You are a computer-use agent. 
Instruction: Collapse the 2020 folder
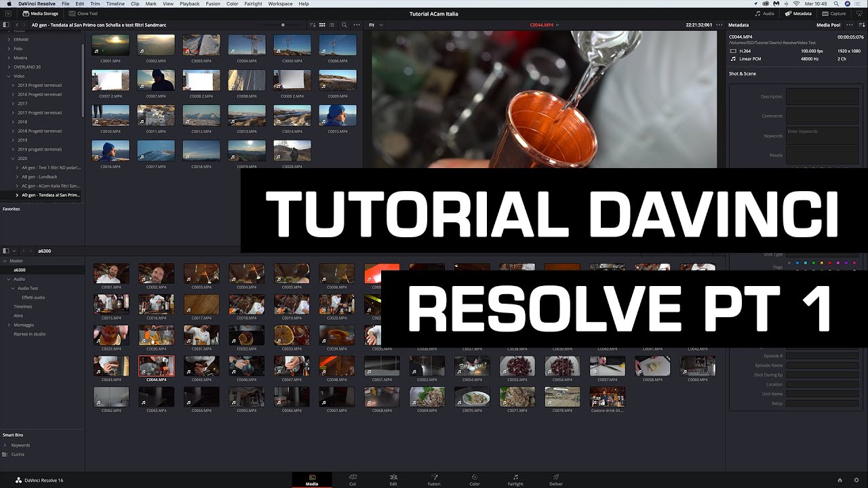tap(14, 158)
